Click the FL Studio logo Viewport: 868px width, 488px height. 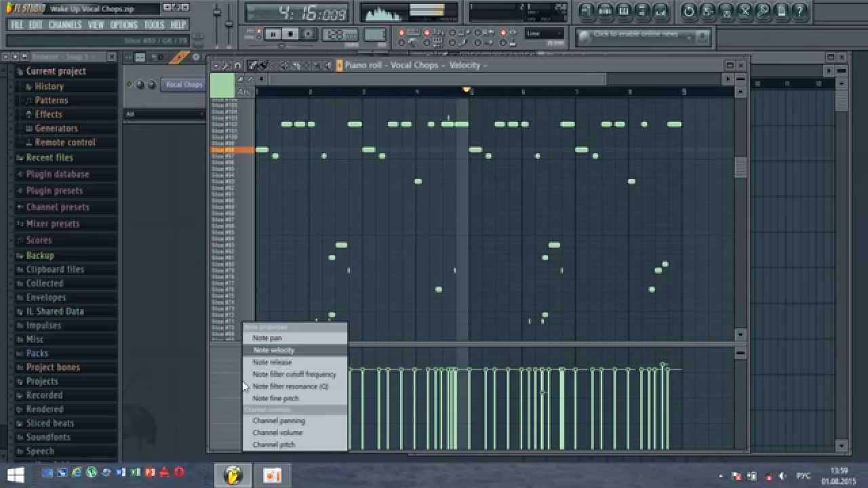[x=26, y=8]
